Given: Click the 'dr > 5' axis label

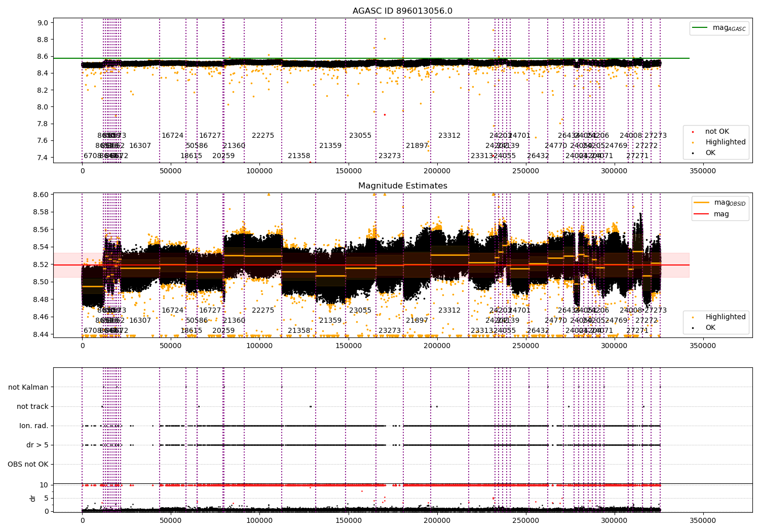Looking at the screenshot, I should [37, 445].
